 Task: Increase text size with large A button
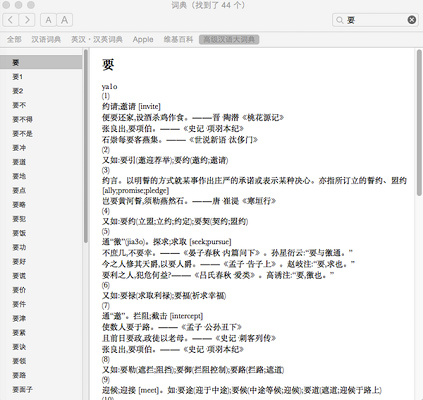(x=65, y=20)
